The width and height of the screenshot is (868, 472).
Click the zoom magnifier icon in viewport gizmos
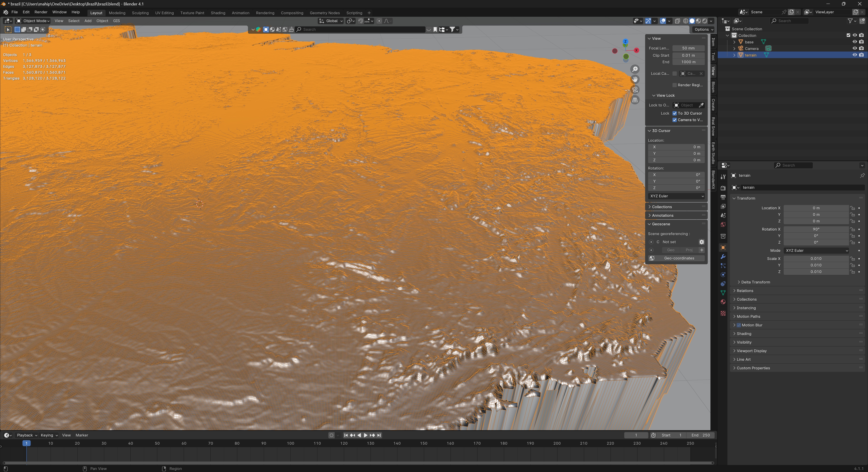635,69
